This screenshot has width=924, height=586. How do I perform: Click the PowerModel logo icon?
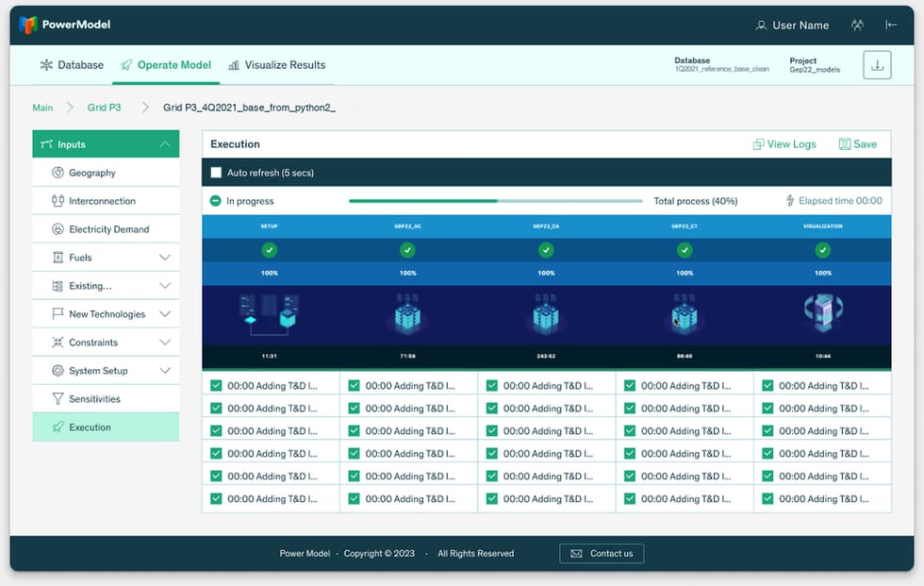click(27, 25)
